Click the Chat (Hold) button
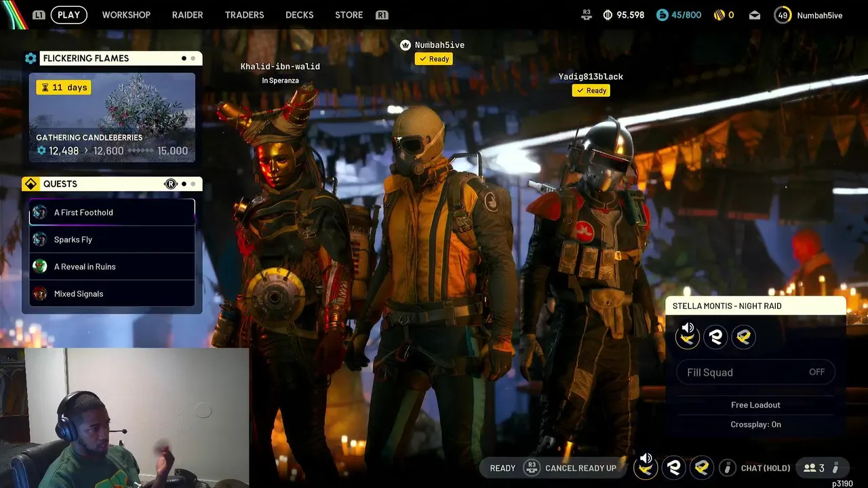Viewport: 868px width, 488px height. coord(766,468)
